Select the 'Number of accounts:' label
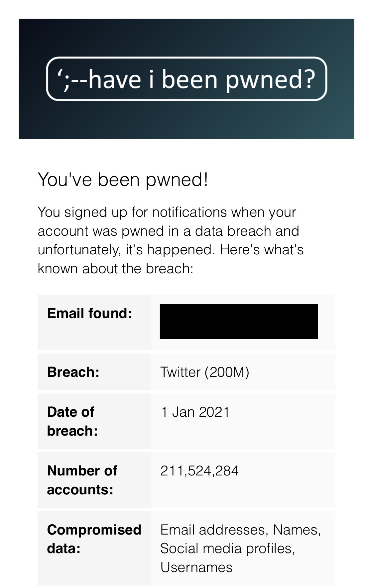 82,480
